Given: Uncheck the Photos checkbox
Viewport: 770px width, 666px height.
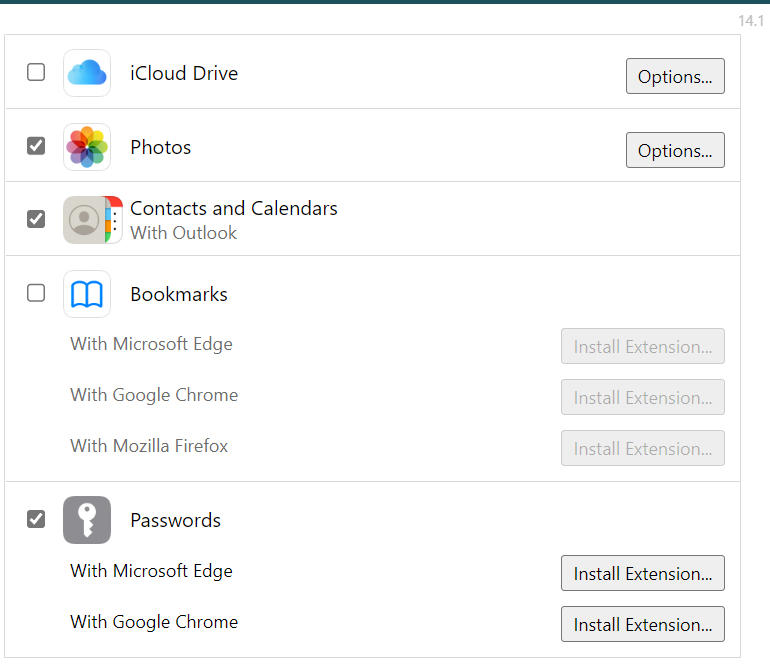Looking at the screenshot, I should (36, 146).
